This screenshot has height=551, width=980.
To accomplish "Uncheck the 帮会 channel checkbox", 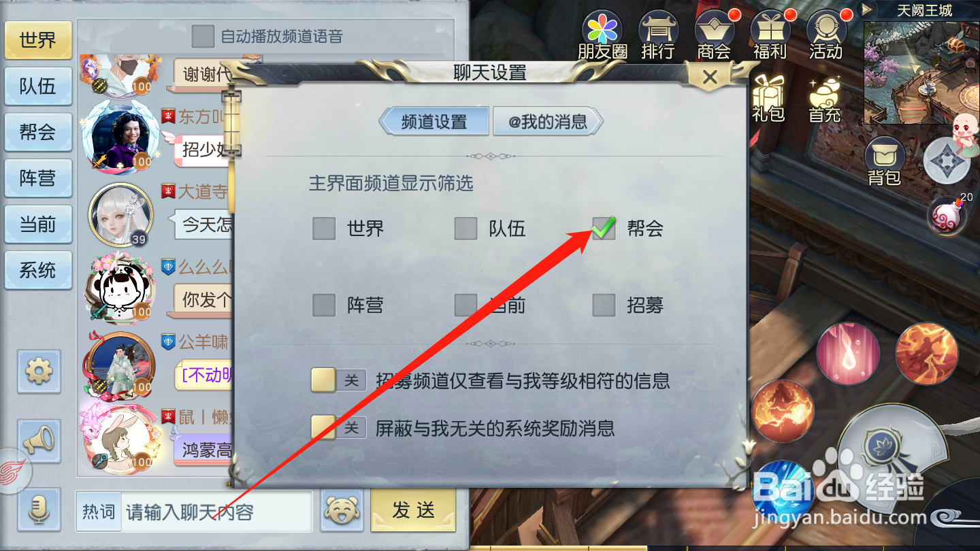I will 604,229.
